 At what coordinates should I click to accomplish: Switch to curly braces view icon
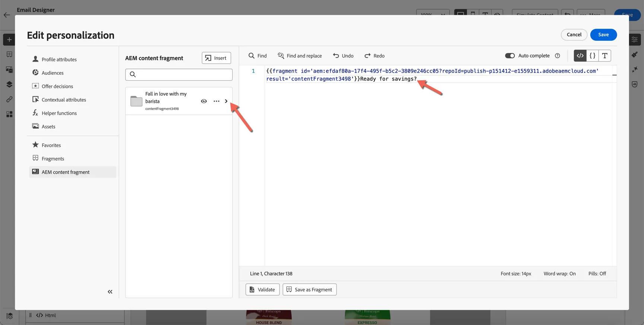coord(592,56)
